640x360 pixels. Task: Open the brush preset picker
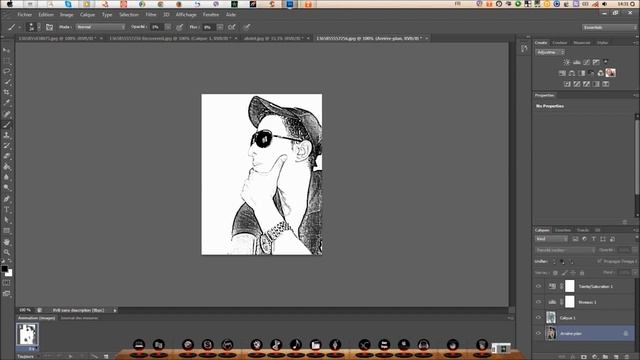(32, 27)
